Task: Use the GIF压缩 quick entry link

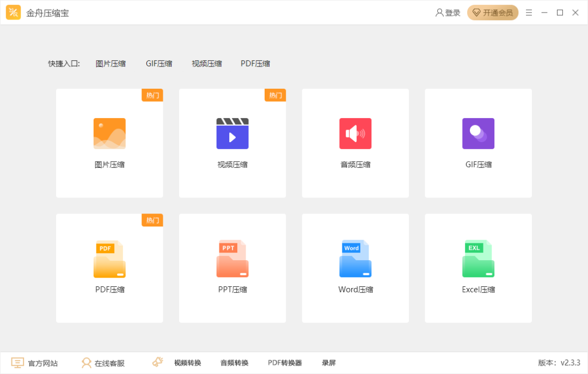Action: click(x=159, y=64)
